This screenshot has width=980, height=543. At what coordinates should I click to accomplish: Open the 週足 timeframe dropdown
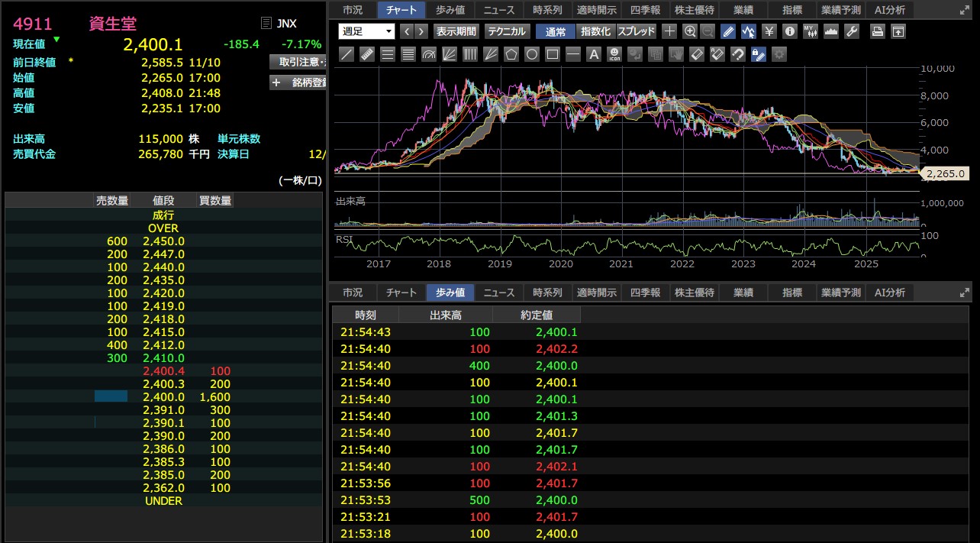367,31
